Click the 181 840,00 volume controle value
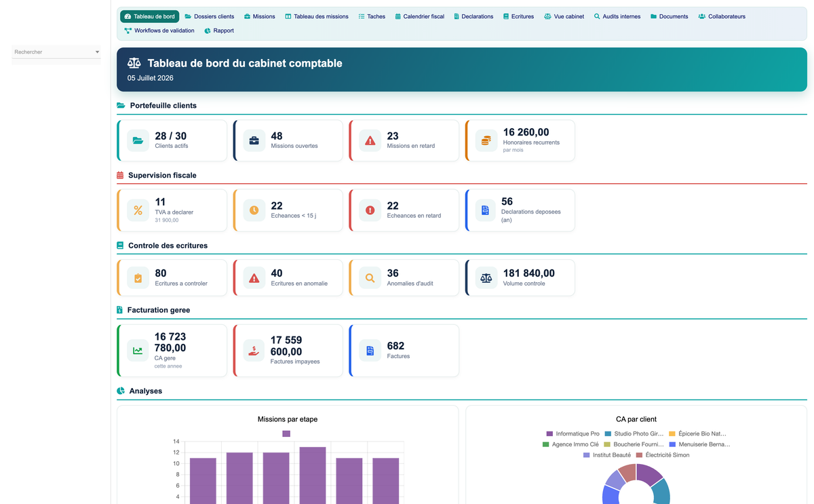The image size is (814, 504). [x=528, y=273]
